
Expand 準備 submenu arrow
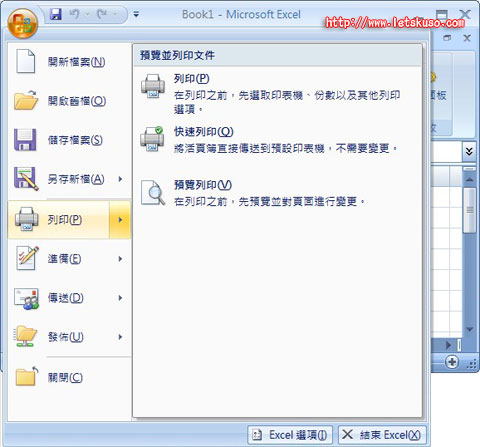tap(120, 259)
